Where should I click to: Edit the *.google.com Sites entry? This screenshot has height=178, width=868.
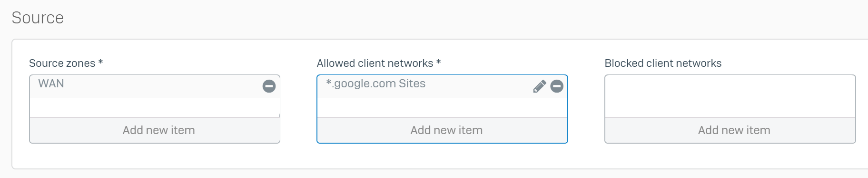(539, 86)
